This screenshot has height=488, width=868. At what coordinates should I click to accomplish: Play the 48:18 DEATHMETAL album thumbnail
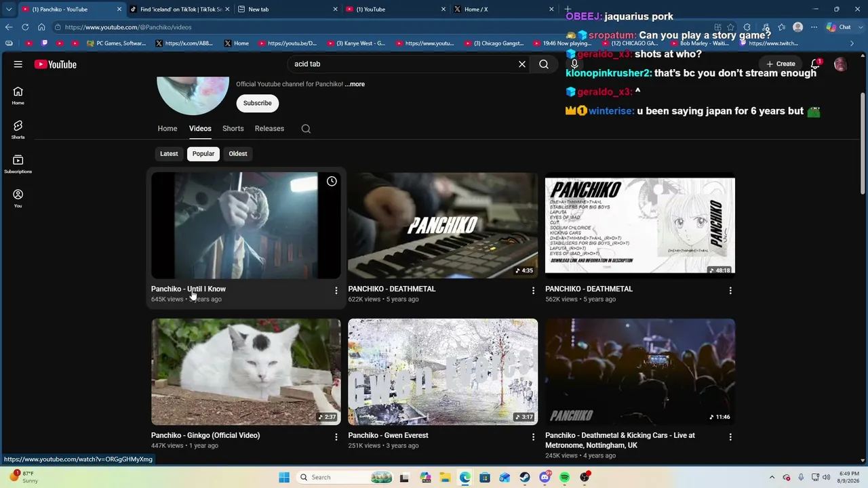click(640, 225)
